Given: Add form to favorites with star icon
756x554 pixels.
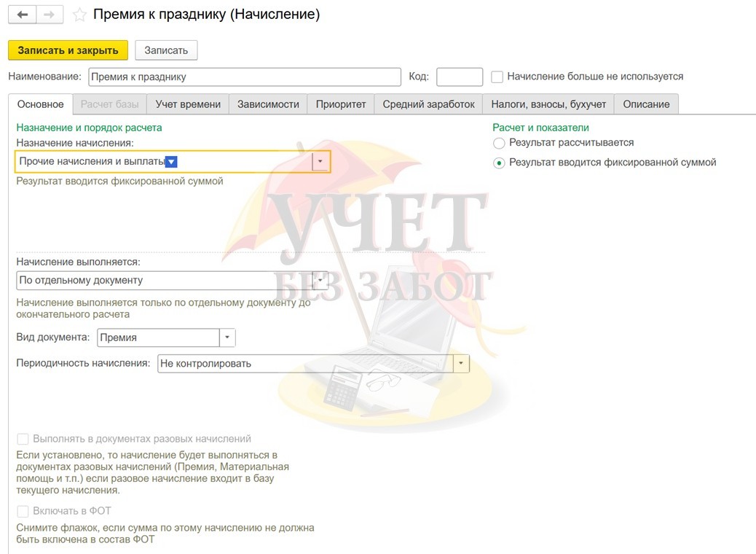Looking at the screenshot, I should (x=79, y=15).
